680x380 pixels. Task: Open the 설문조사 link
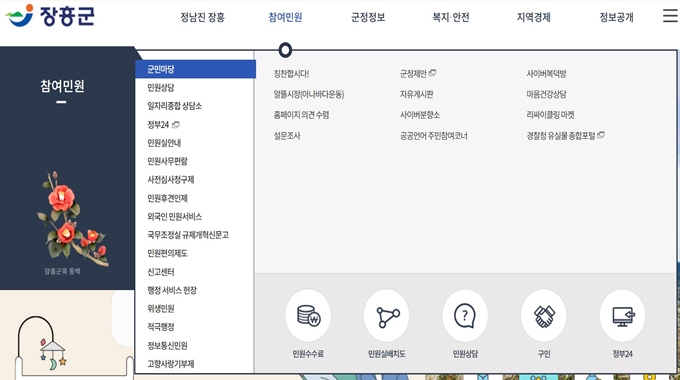pos(287,136)
